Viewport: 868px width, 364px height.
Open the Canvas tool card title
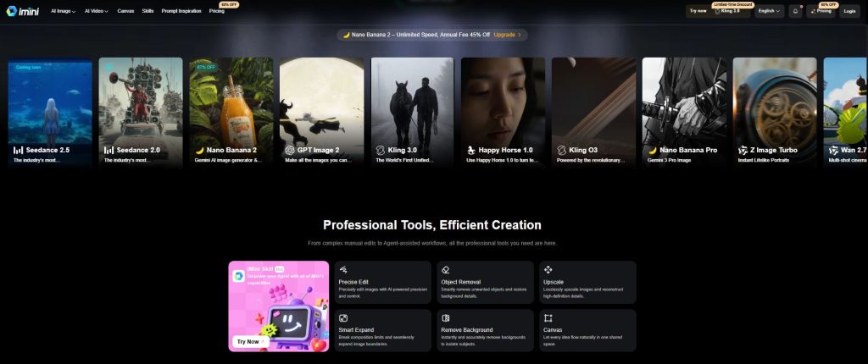click(553, 329)
